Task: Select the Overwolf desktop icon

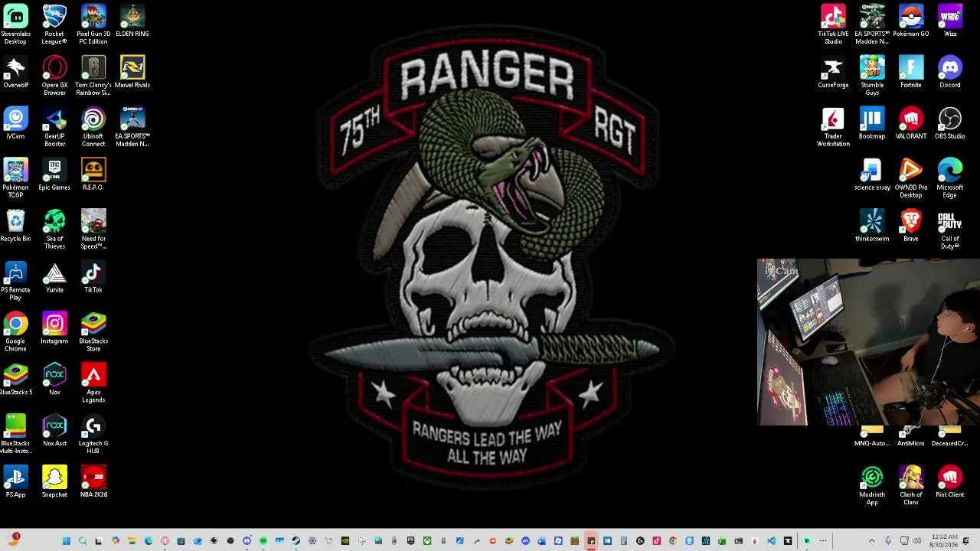Action: coord(15,73)
